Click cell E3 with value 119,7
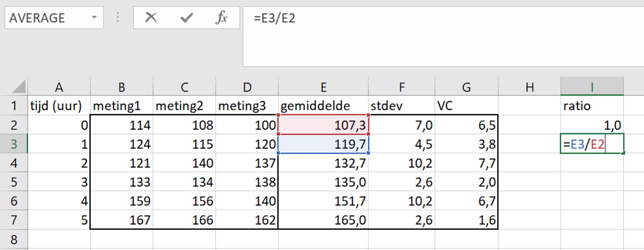 tap(323, 144)
